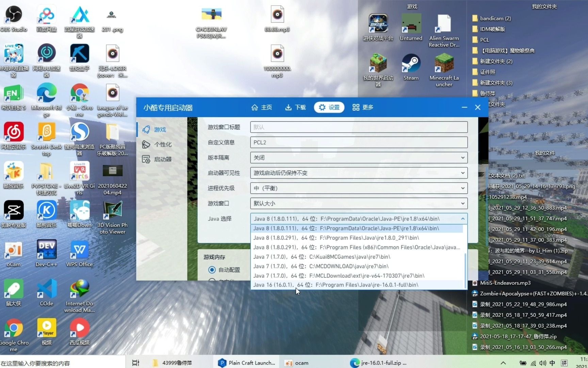Viewport: 588px width, 368px height.
Task: Open WPS Office
Action: (79, 250)
